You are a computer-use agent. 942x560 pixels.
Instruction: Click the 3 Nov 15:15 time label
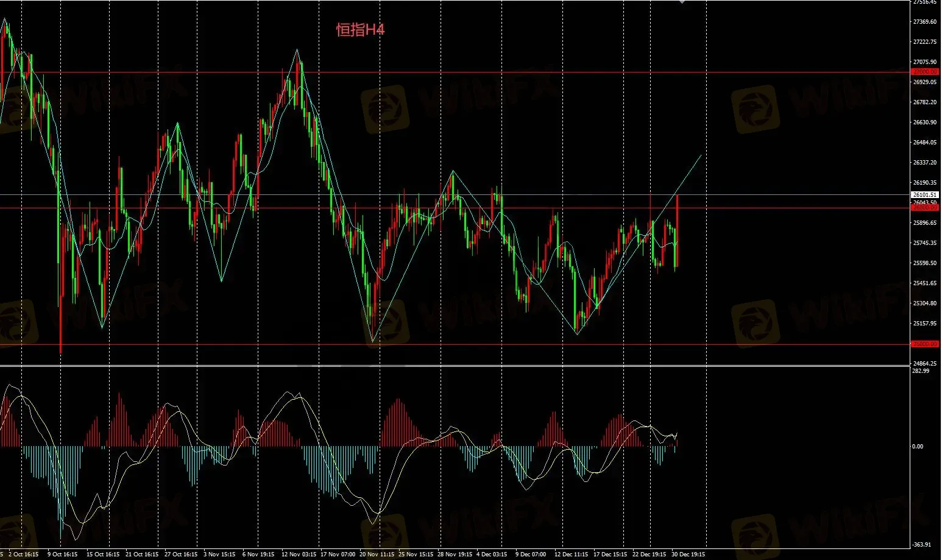(219, 555)
